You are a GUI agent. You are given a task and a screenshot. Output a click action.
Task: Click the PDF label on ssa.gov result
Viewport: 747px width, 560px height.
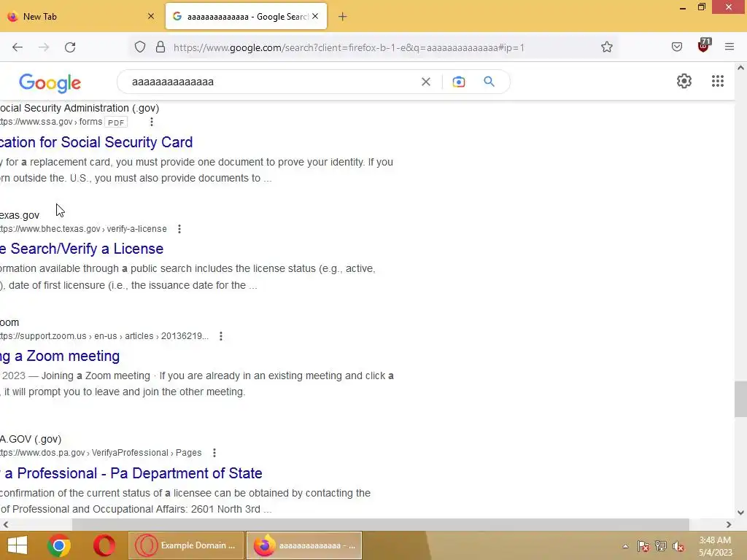pos(116,122)
